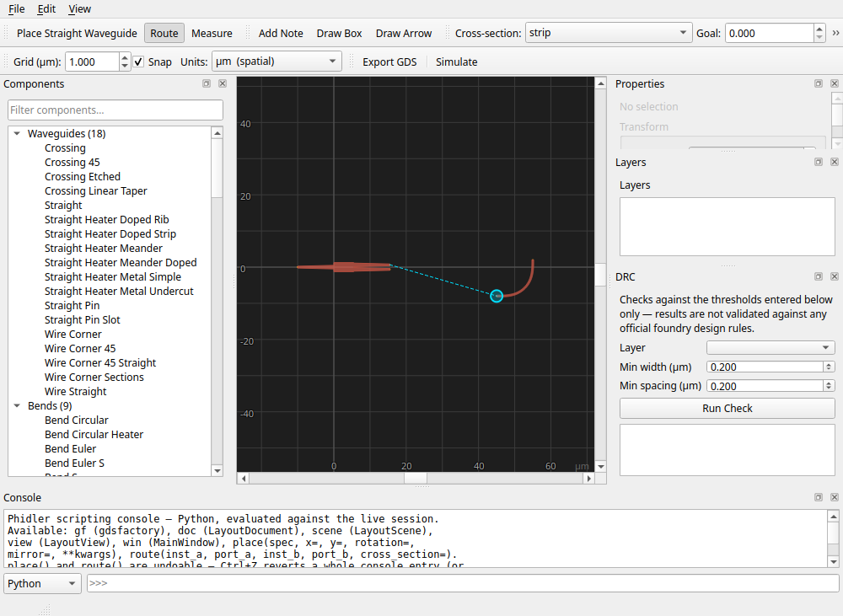Screen dimensions: 843x616
Task: Open the File menu
Action: pyautogui.click(x=17, y=9)
